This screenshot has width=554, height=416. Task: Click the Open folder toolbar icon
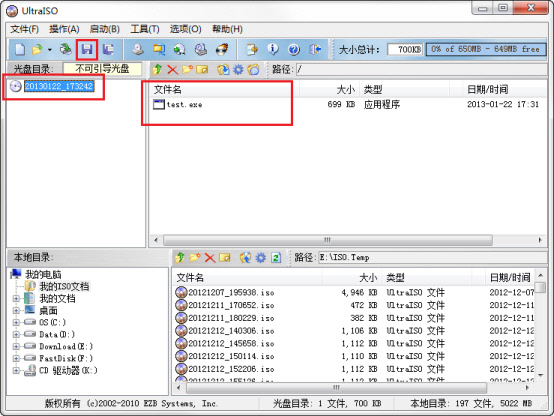click(37, 49)
